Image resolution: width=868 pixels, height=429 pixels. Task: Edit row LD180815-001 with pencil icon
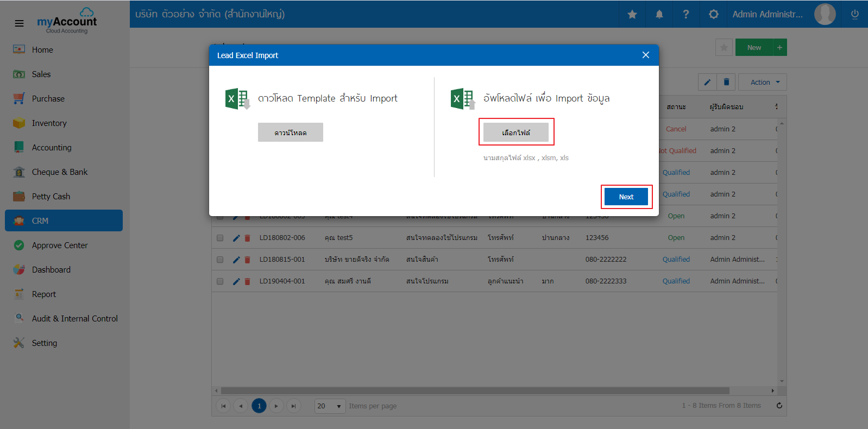tap(236, 260)
